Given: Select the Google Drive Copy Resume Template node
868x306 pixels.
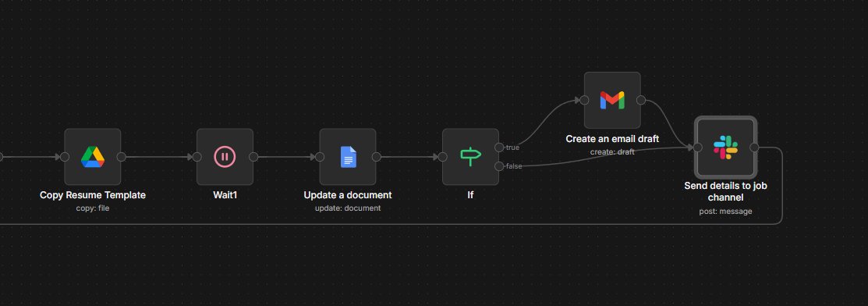Looking at the screenshot, I should (93, 157).
